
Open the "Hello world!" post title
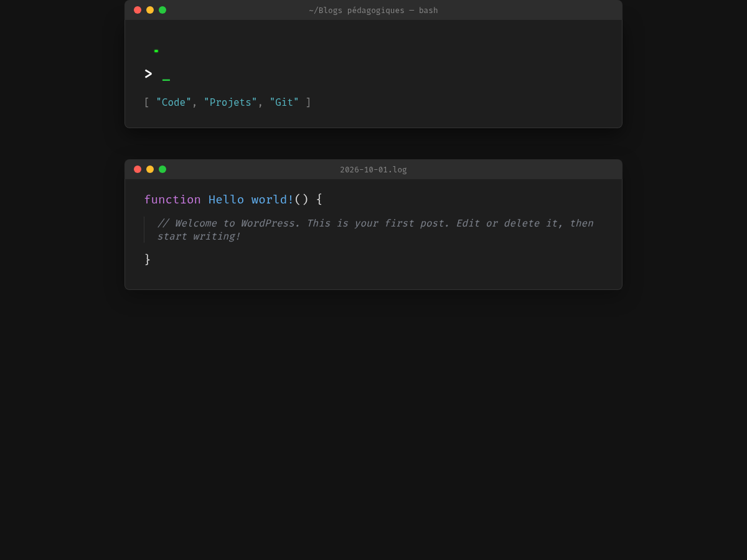click(251, 200)
